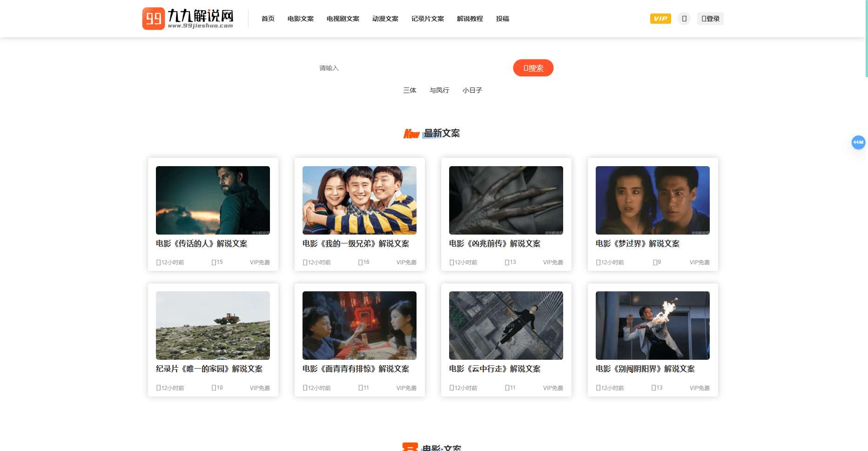This screenshot has width=868, height=451.
Task: Click 12小时前 on 凶兆前传 card
Action: click(466, 263)
